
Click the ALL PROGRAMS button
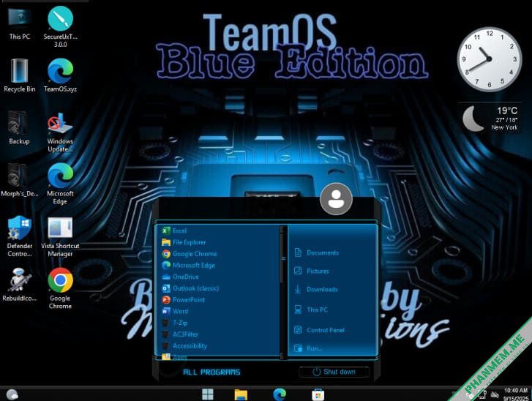[211, 372]
